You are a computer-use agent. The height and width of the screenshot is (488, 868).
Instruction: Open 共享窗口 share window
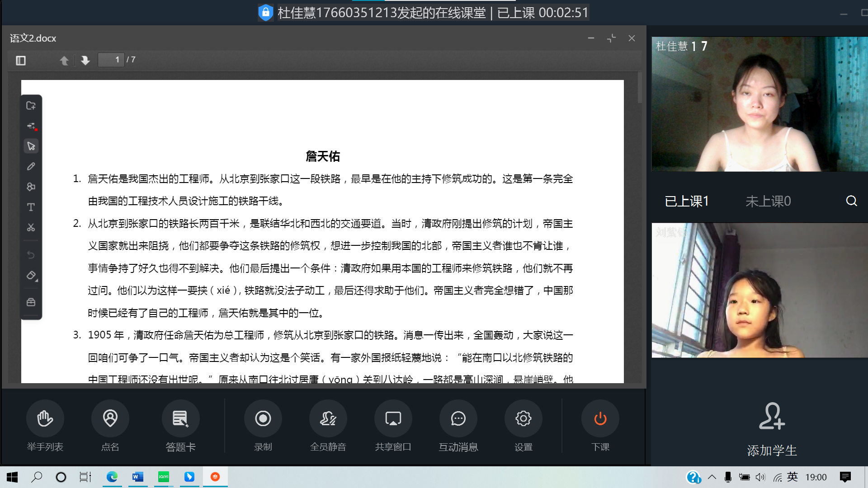393,426
